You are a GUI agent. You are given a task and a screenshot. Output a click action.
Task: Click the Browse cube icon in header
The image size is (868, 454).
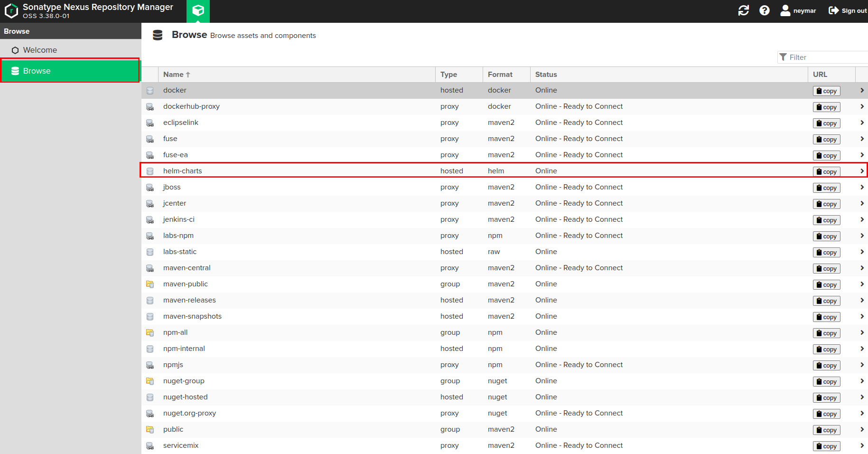click(x=198, y=10)
